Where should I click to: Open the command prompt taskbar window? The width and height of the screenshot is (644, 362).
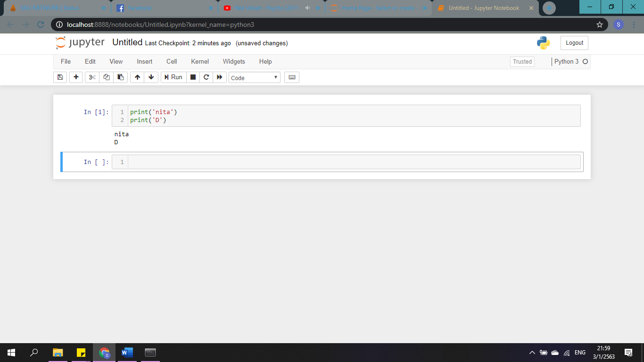(x=150, y=353)
